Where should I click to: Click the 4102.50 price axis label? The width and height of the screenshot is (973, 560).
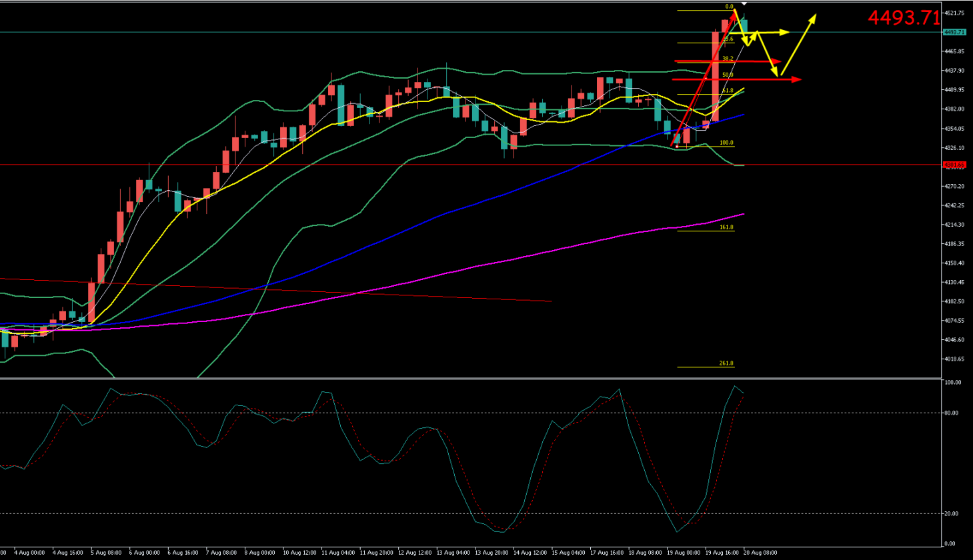click(x=955, y=301)
